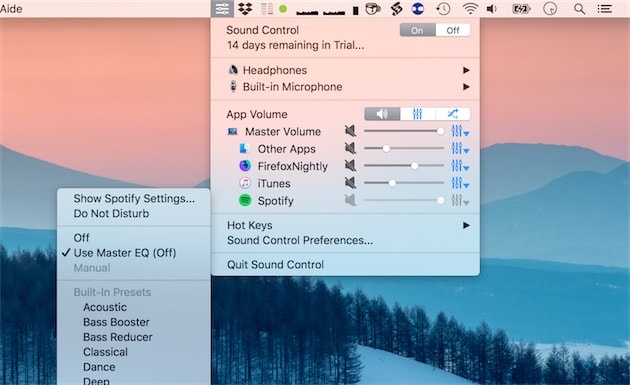Click the Other Apps Finder icon
630x385 pixels.
click(x=245, y=148)
